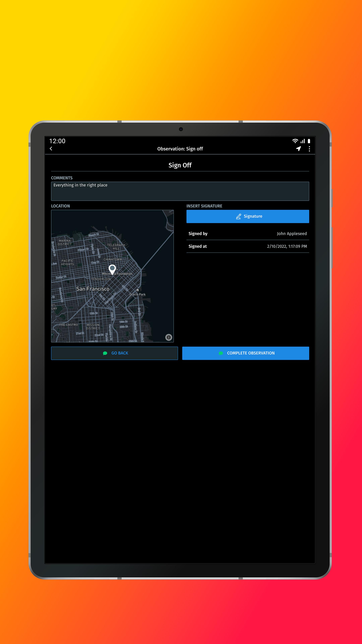Click the 'COMMENTS' section label
The width and height of the screenshot is (362, 644).
62,178
